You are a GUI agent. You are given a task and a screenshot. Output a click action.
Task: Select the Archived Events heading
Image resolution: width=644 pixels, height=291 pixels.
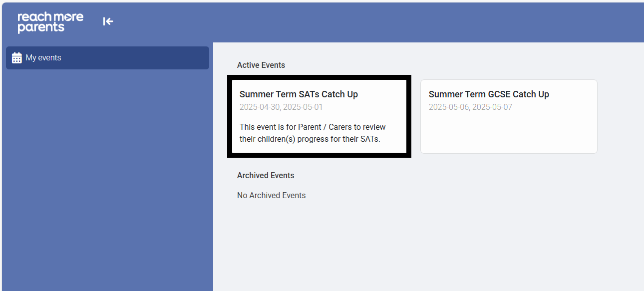coord(266,176)
